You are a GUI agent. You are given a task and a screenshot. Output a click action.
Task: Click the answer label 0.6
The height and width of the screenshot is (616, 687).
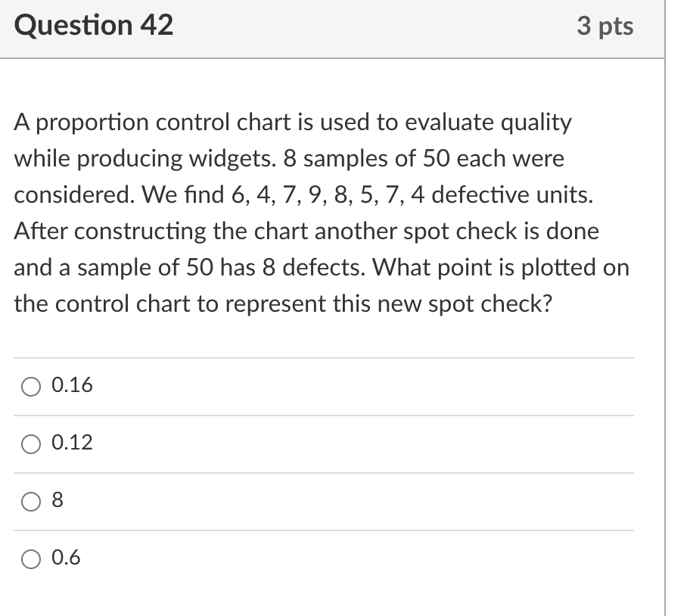pos(67,559)
